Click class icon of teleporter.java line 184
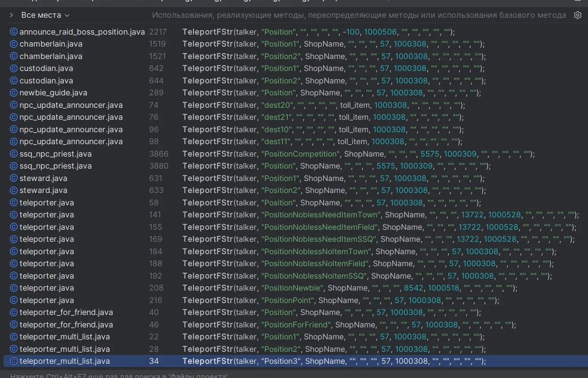This screenshot has width=588, height=378. pos(14,252)
